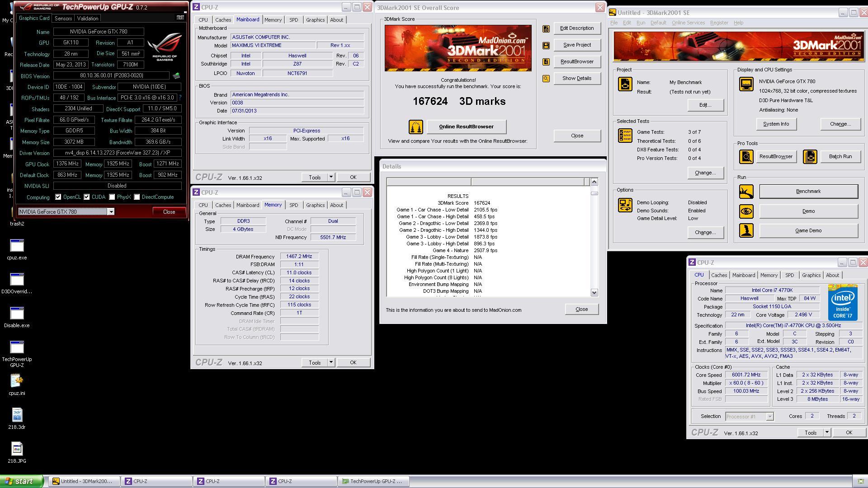The image size is (868, 488).
Task: Click Change... button under Display and CPU Settings
Action: coord(840,124)
